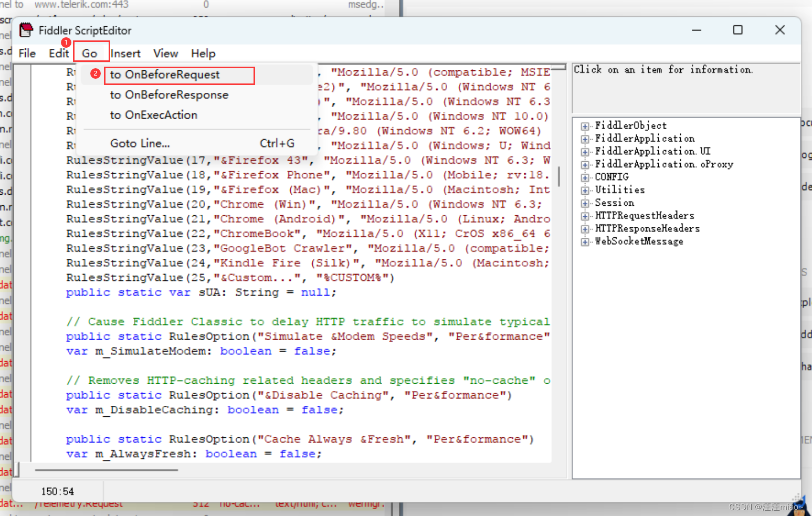Expand the WebSocketMessage tree node
This screenshot has height=516, width=812.
pyautogui.click(x=585, y=242)
